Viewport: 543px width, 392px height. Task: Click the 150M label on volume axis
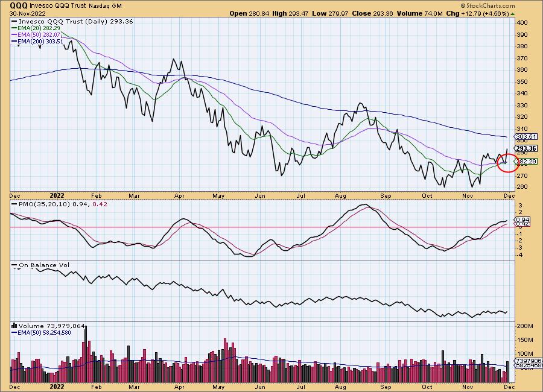pyautogui.click(x=525, y=340)
